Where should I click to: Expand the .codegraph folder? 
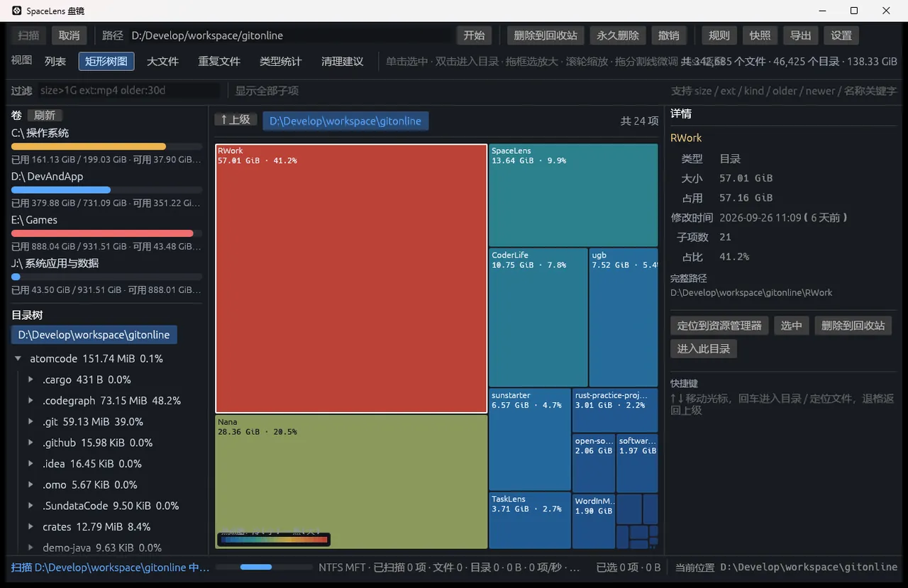(x=31, y=401)
